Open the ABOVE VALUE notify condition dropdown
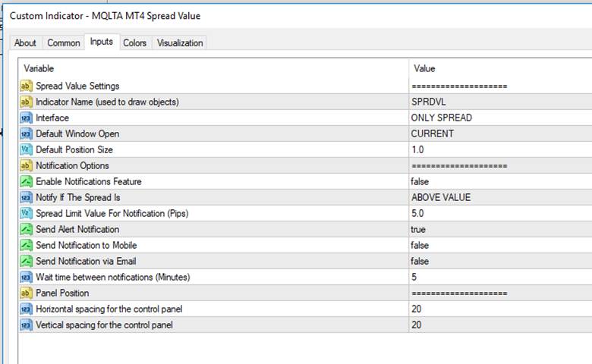The width and height of the screenshot is (592, 364). 441,197
